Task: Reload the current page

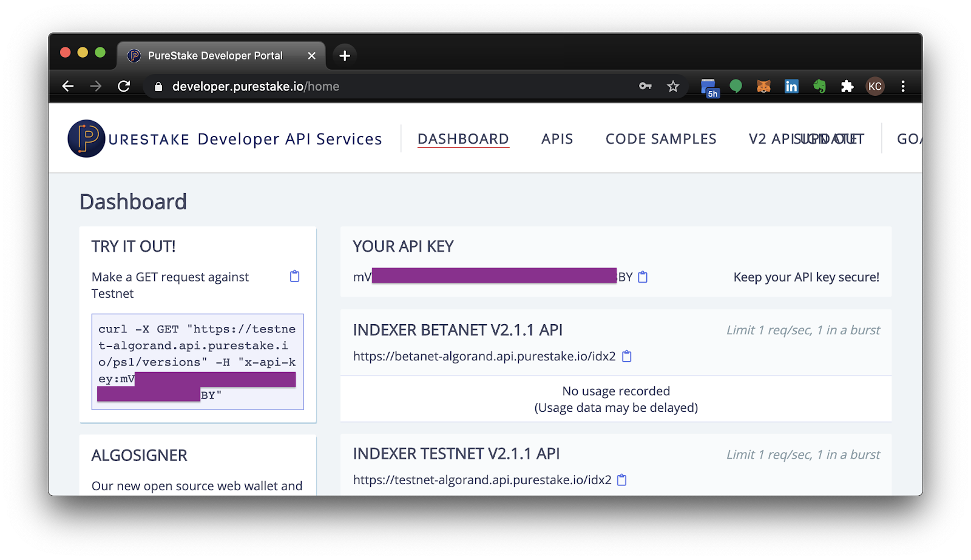Action: coord(124,86)
